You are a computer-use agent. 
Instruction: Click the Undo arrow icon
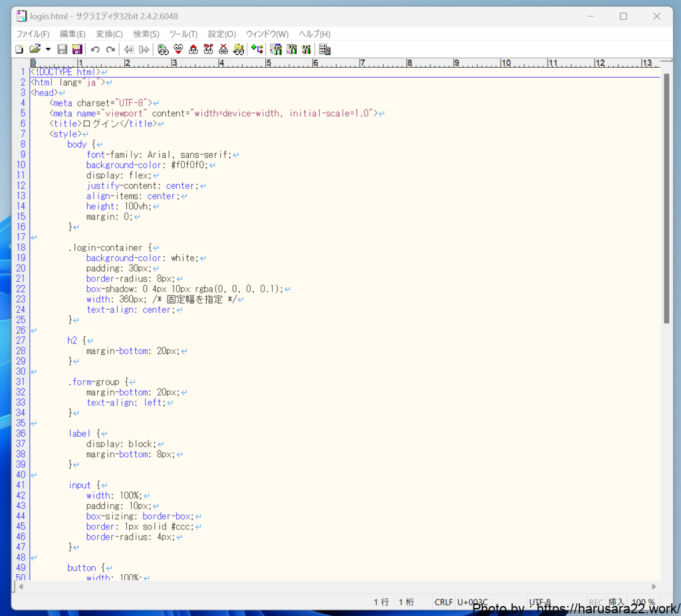pyautogui.click(x=95, y=49)
